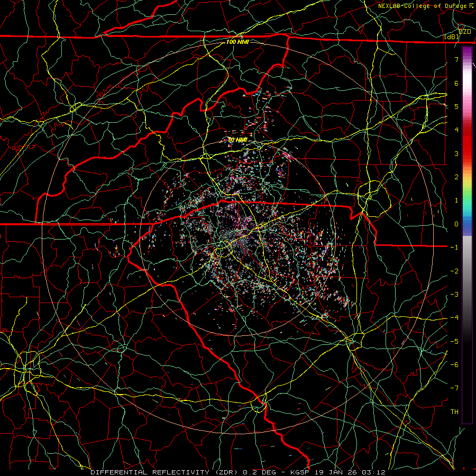Screen dimensions: 476x476
Task: Click the "DIFFERENTIAL REFLECTIVITY (ZDR)" caption text
Action: [166, 472]
